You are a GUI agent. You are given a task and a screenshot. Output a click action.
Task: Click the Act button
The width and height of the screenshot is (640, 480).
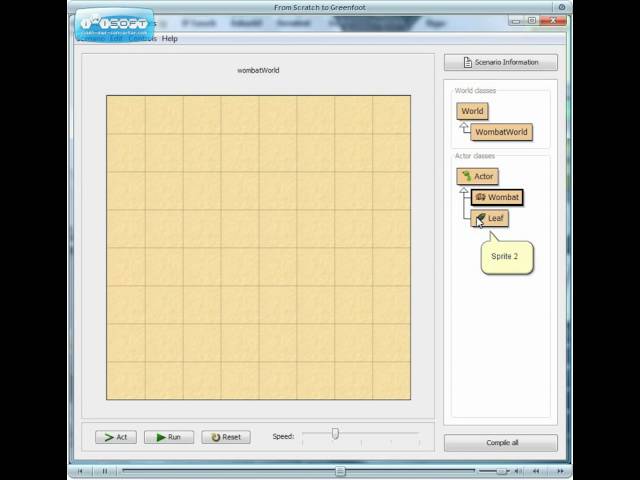(x=116, y=437)
